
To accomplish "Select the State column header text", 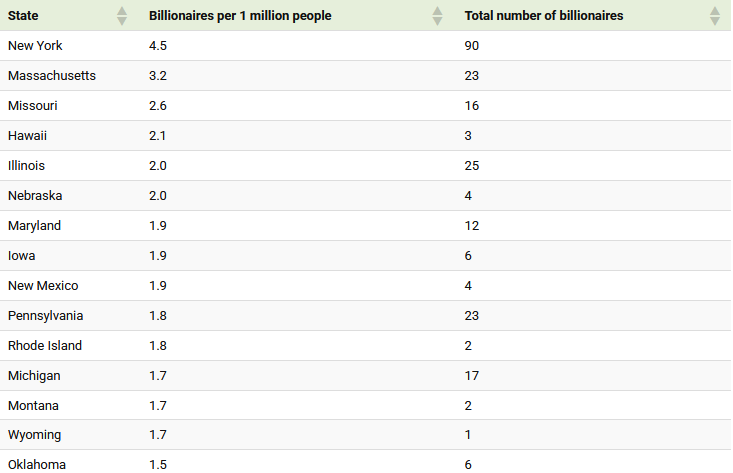I will [x=24, y=16].
